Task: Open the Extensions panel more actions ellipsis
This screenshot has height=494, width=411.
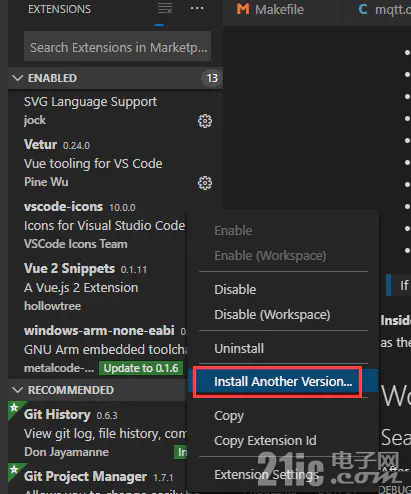Action: click(x=197, y=8)
